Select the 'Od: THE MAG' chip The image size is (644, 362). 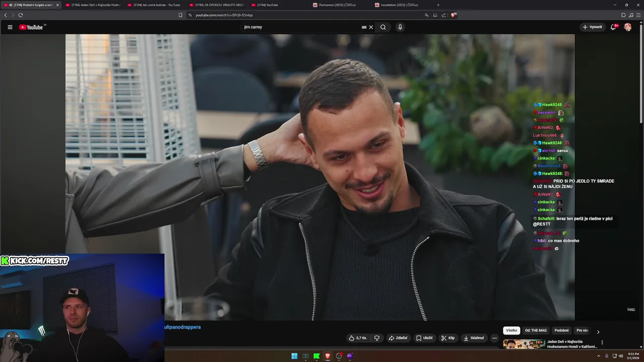pyautogui.click(x=536, y=330)
